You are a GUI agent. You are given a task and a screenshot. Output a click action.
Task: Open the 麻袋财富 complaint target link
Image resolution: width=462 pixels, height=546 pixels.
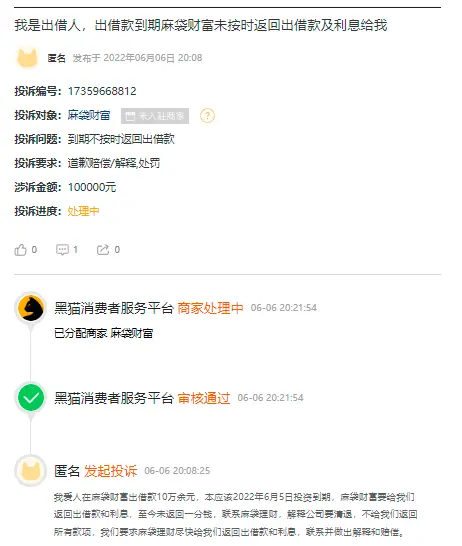coord(89,115)
